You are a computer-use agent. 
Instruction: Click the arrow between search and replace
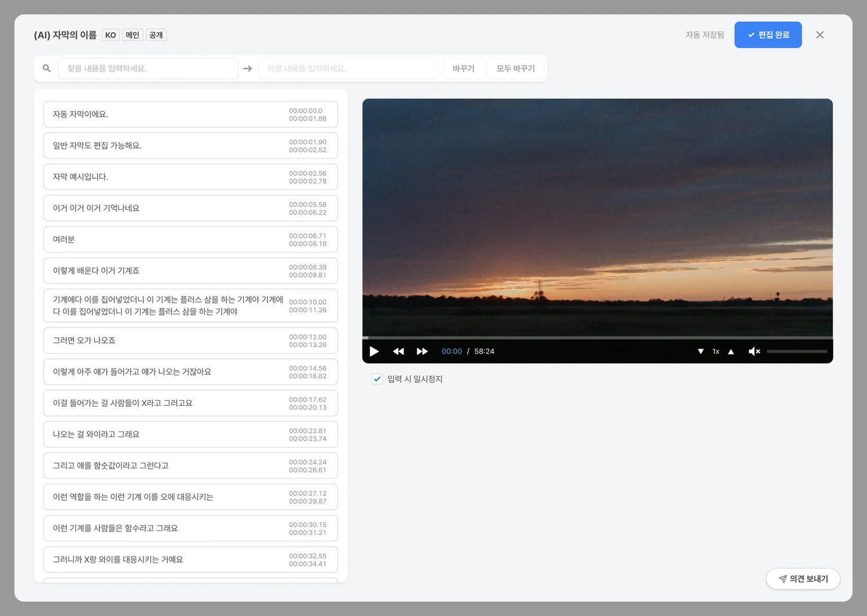pos(247,68)
